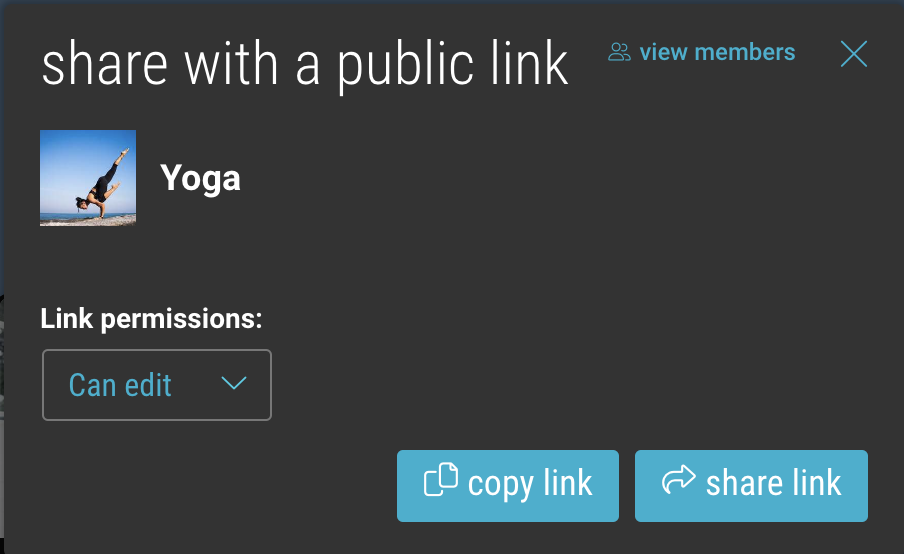
Task: Click the share with a public link heading
Action: [305, 65]
